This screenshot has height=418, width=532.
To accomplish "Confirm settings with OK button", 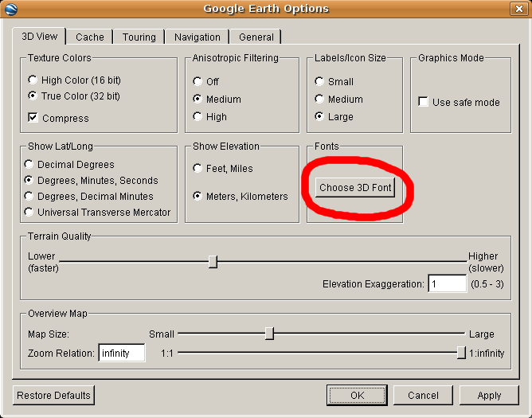I will tap(357, 395).
